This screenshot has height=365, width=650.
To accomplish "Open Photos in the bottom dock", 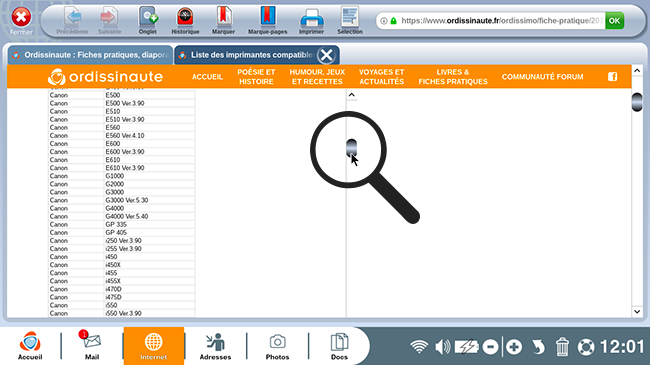I will tap(277, 346).
